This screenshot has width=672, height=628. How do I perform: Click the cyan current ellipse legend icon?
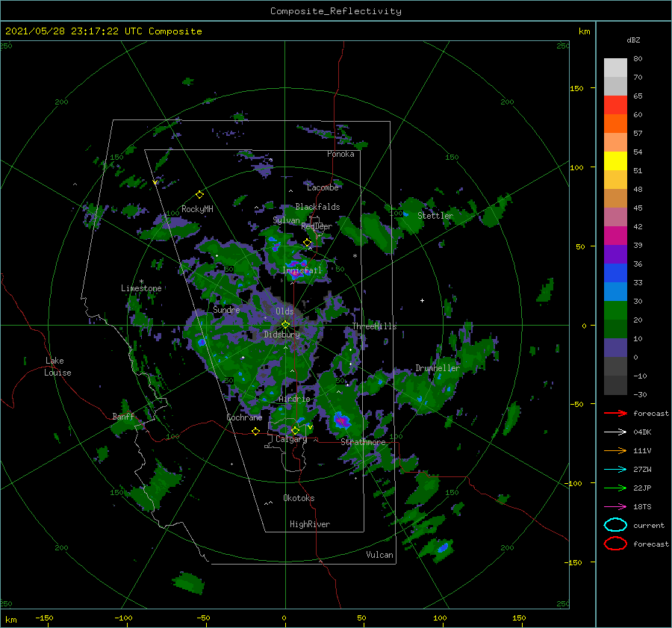(615, 525)
